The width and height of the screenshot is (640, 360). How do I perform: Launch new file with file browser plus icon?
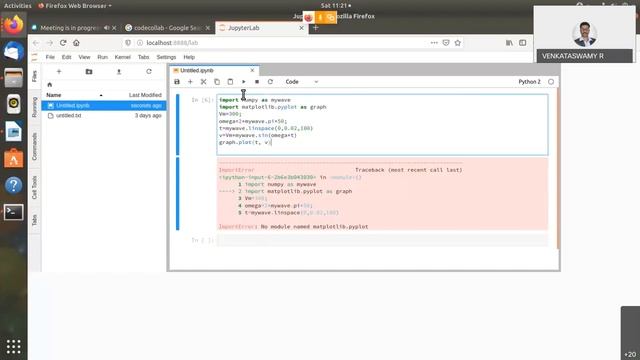(59, 71)
